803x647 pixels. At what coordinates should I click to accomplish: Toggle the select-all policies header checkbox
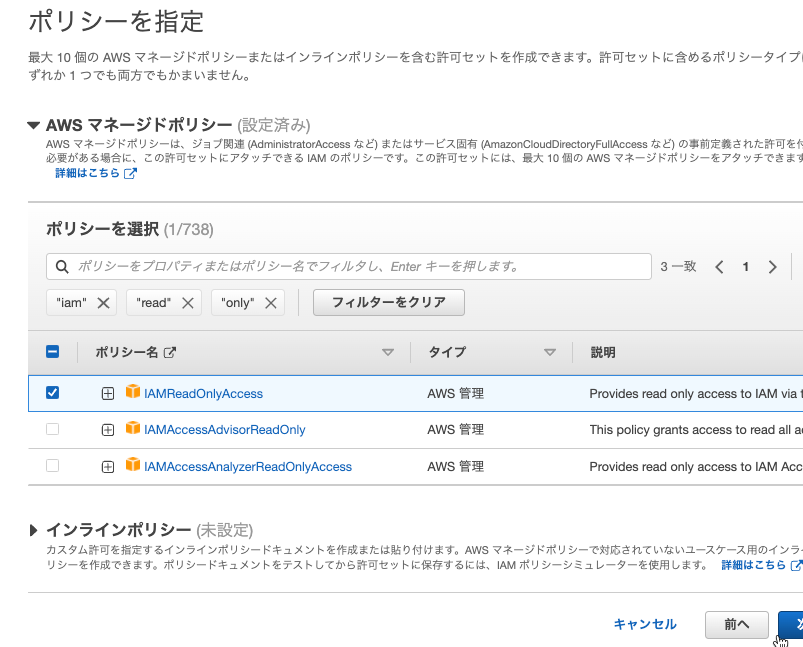click(52, 351)
